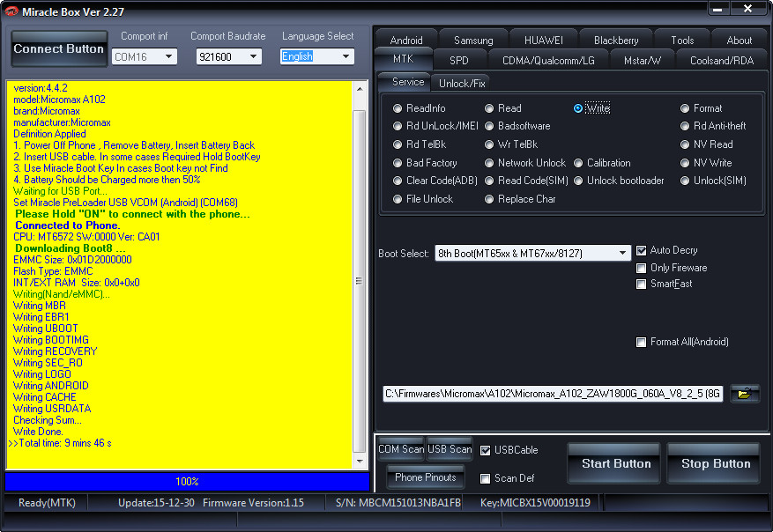Toggle the USBCable checkbox
Screen dimensions: 773x532
pyautogui.click(x=486, y=451)
